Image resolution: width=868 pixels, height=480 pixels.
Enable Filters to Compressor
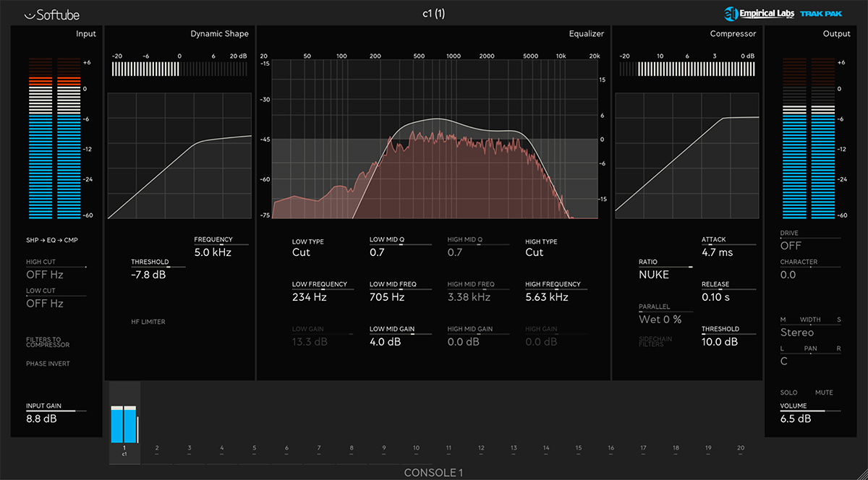pos(48,340)
